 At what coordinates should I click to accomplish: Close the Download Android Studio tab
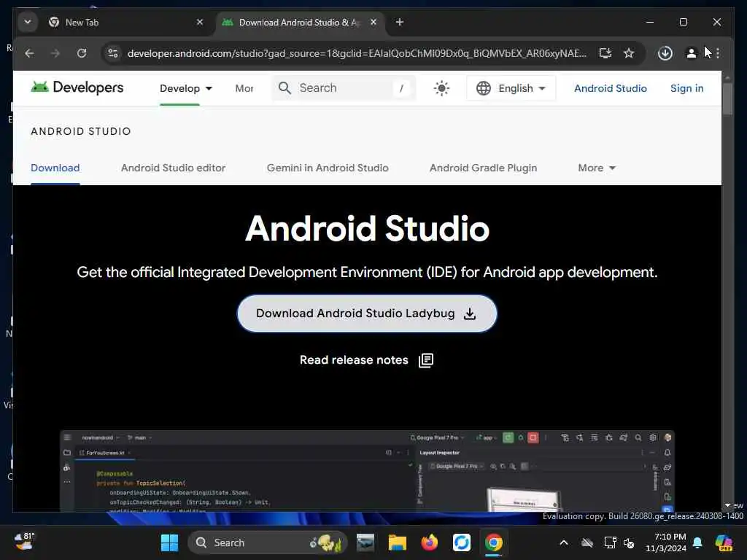pyautogui.click(x=373, y=22)
